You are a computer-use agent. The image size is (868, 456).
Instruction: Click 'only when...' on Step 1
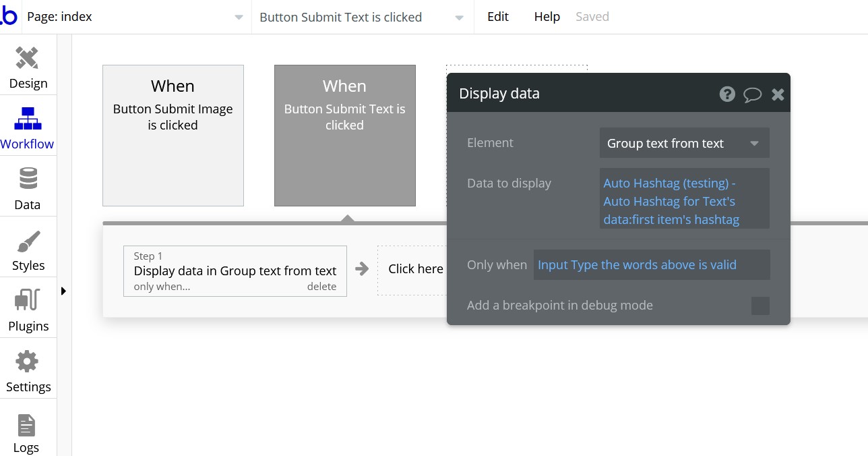coord(162,287)
